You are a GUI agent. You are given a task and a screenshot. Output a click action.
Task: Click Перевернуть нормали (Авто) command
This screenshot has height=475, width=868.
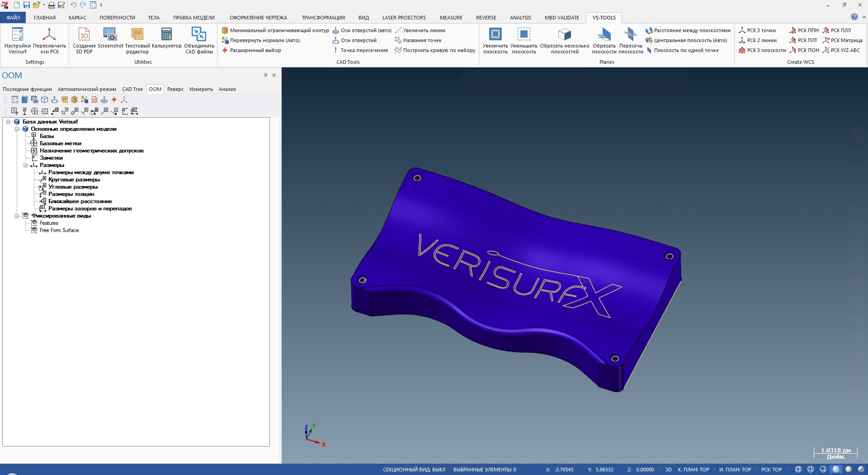point(261,40)
